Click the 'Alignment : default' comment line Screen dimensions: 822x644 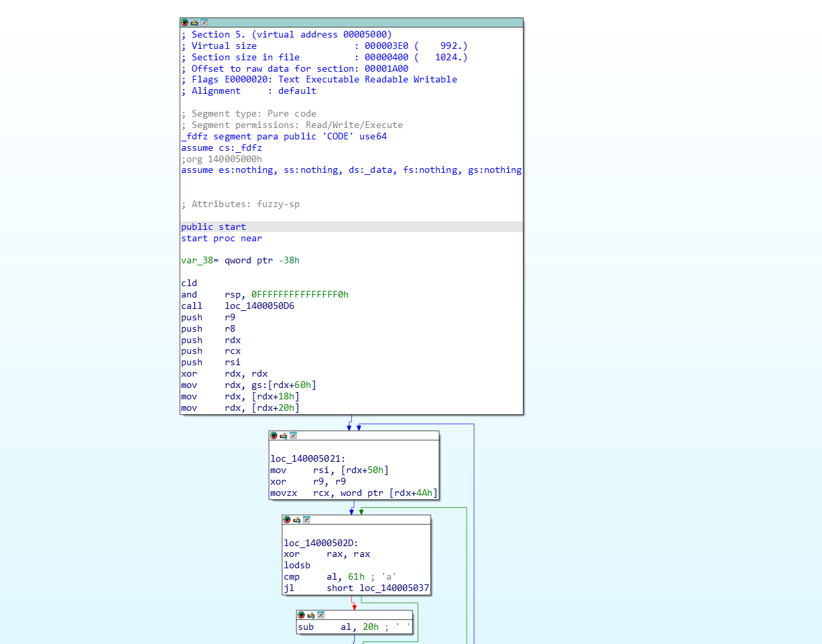pos(249,90)
